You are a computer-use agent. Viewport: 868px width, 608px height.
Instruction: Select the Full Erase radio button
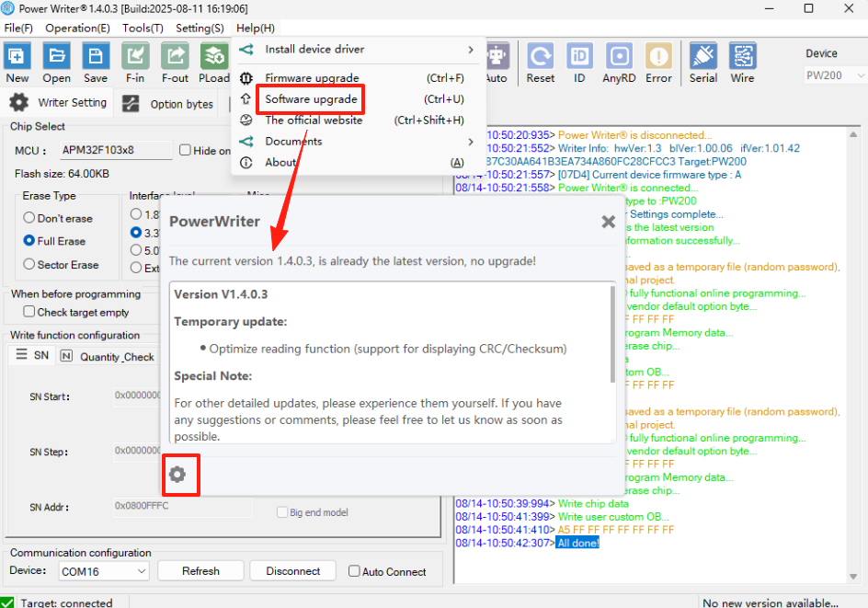29,240
